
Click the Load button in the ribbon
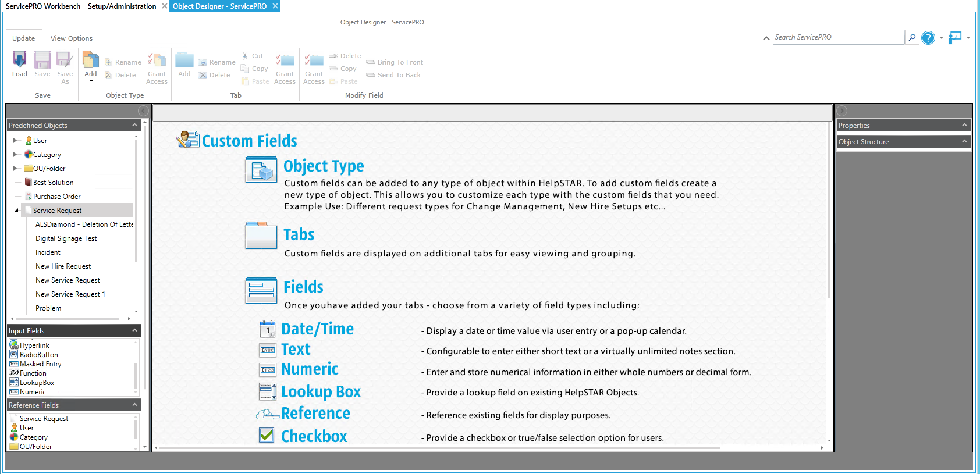20,64
